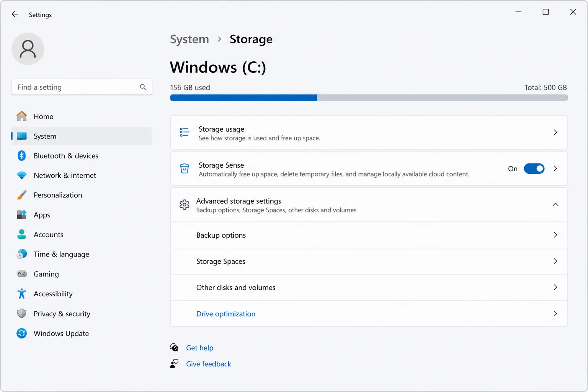This screenshot has width=588, height=392.
Task: Click the Storage breadcrumb title
Action: [x=251, y=39]
